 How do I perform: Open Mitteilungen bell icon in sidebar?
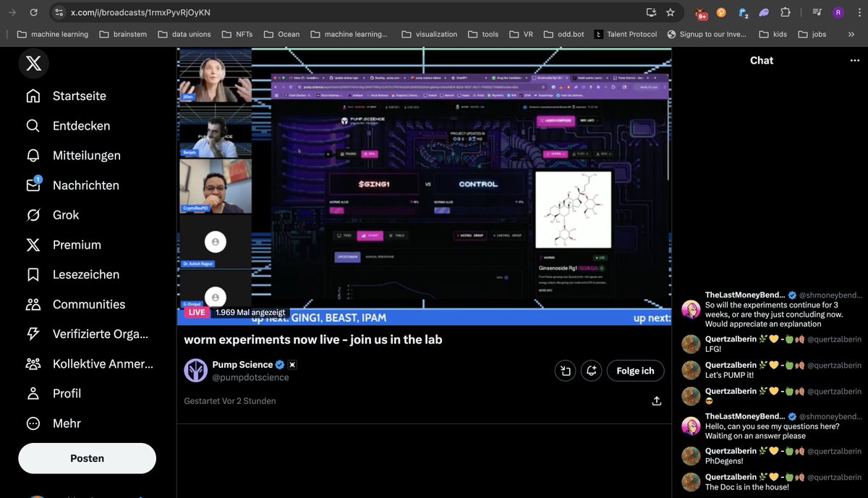(x=33, y=156)
